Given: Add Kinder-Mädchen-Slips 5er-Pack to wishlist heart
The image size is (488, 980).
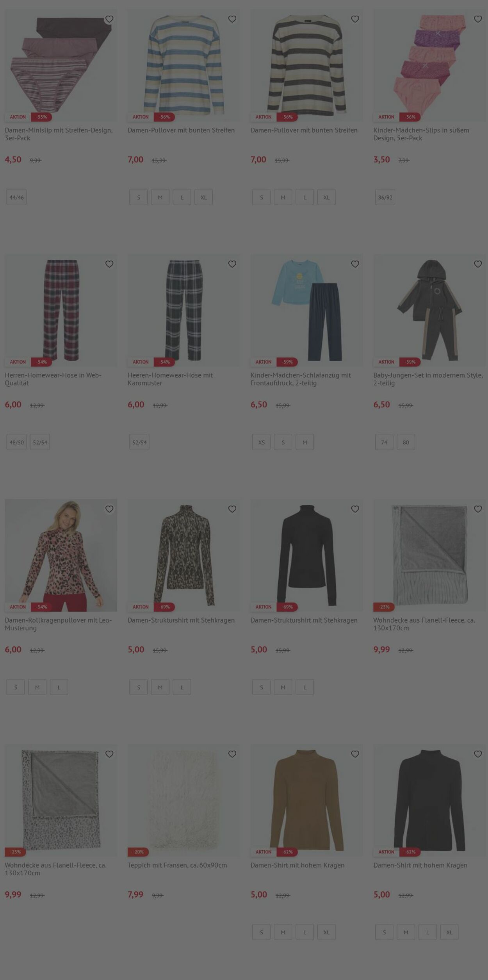Looking at the screenshot, I should [x=478, y=19].
